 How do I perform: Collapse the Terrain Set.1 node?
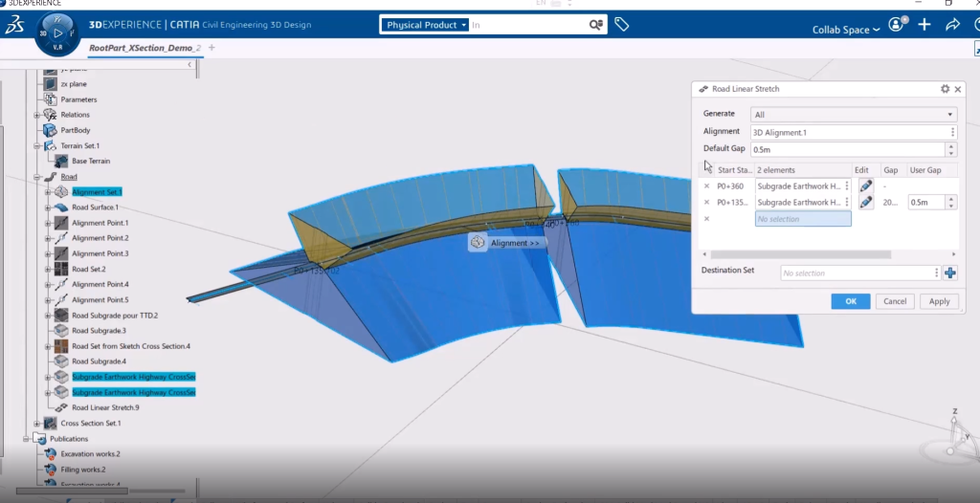pos(37,145)
